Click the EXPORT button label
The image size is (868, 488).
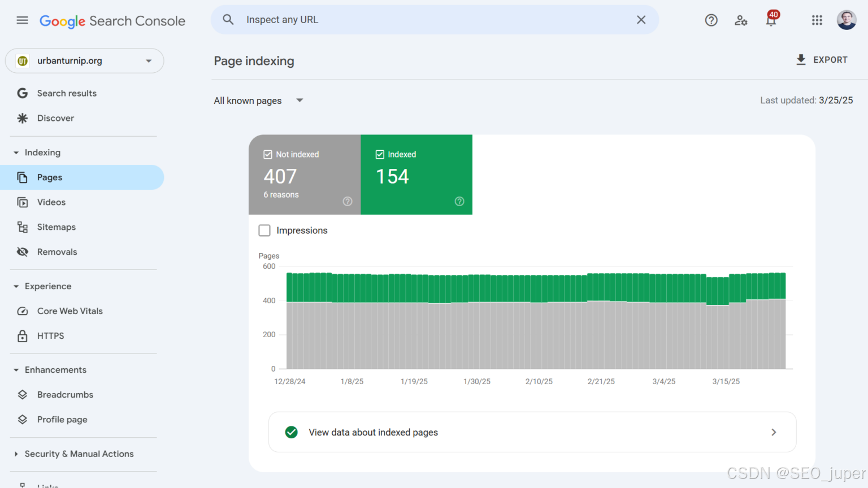pyautogui.click(x=830, y=60)
